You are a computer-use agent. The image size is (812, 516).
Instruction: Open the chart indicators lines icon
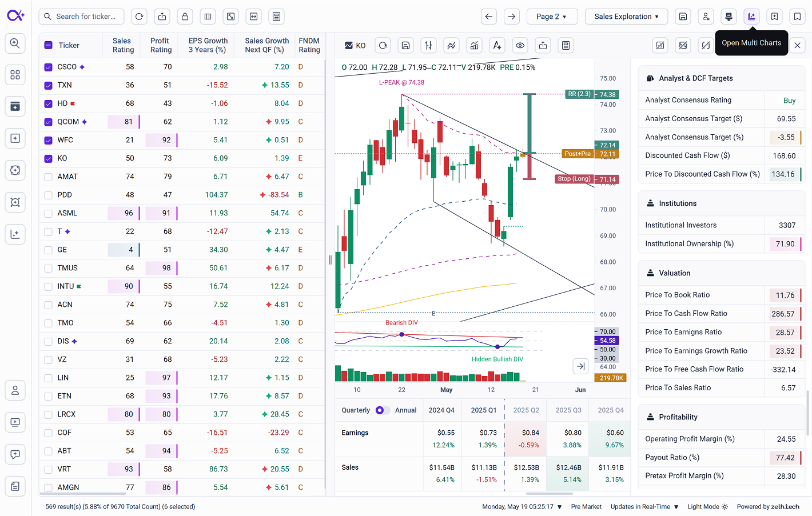click(452, 45)
